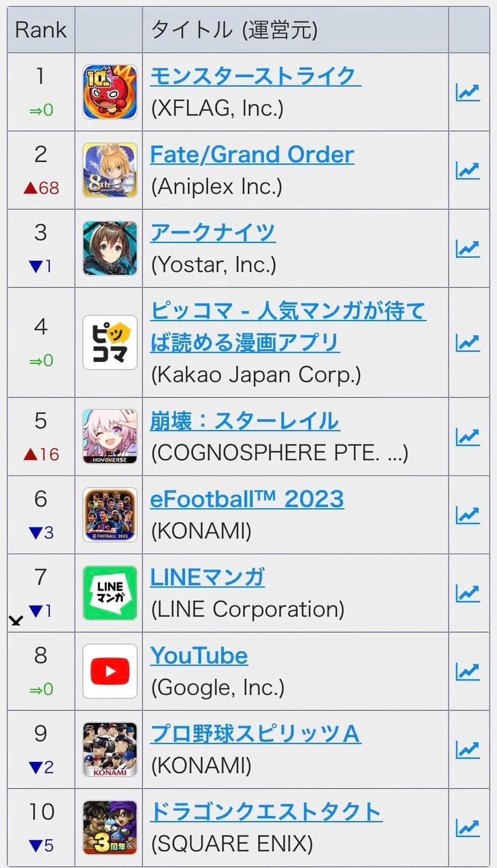Click the YouTube app icon
The width and height of the screenshot is (497, 868).
point(110,671)
